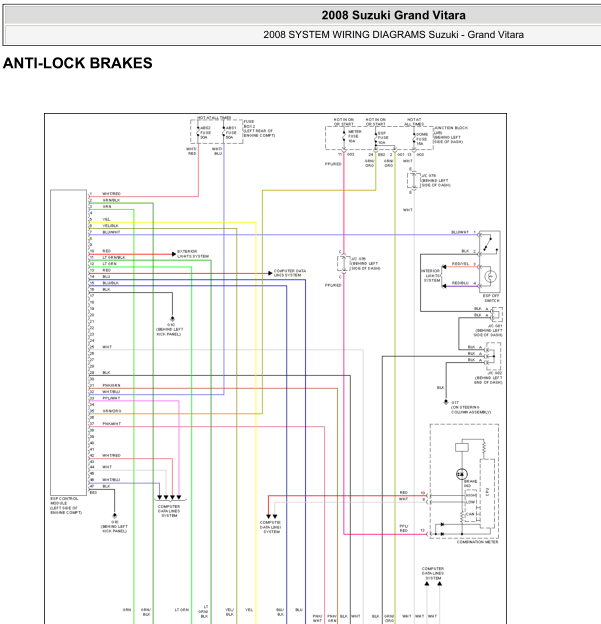Image resolution: width=601 pixels, height=624 pixels.
Task: Click the 'HOT AT ALL TIMES' label above the ABS fuses
Action: coord(214,118)
